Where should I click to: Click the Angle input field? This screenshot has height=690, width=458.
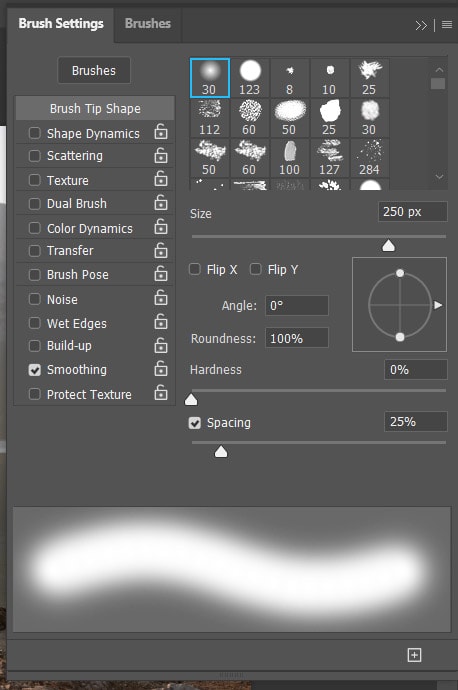point(297,305)
